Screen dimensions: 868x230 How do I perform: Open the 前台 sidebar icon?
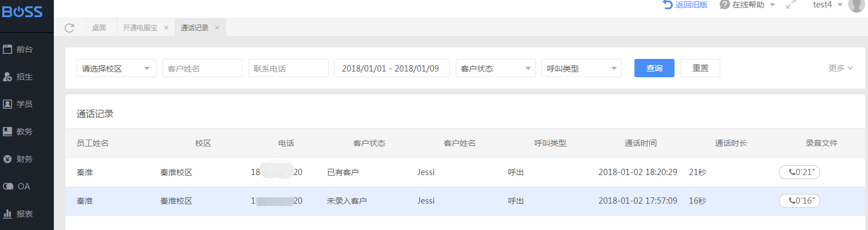click(7, 49)
